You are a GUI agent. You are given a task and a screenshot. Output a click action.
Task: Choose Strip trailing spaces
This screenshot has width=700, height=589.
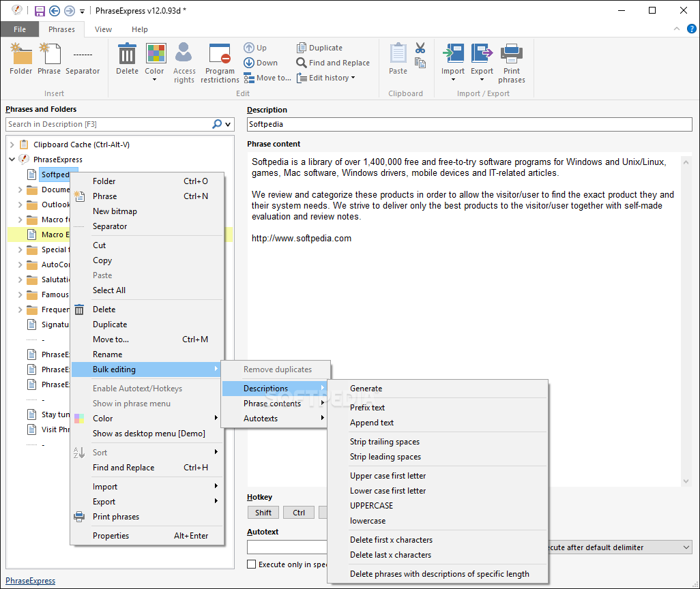tap(437, 441)
